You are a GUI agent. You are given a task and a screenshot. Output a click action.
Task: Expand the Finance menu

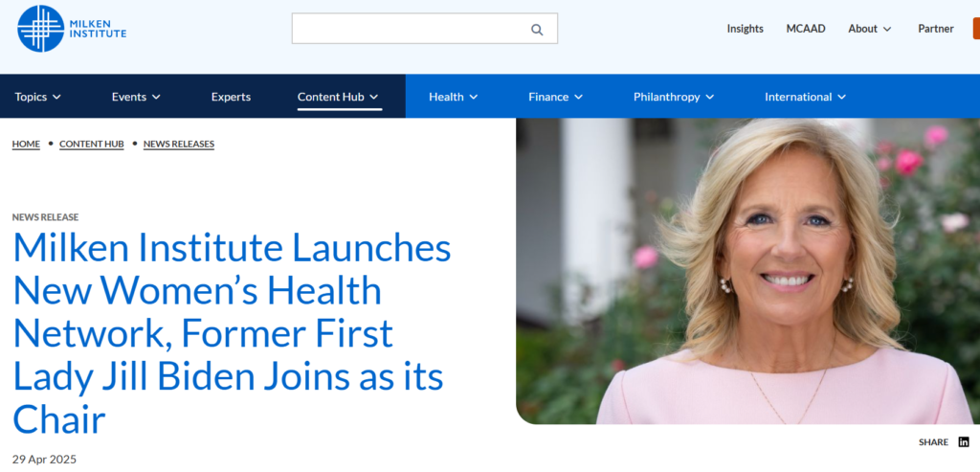tap(556, 97)
